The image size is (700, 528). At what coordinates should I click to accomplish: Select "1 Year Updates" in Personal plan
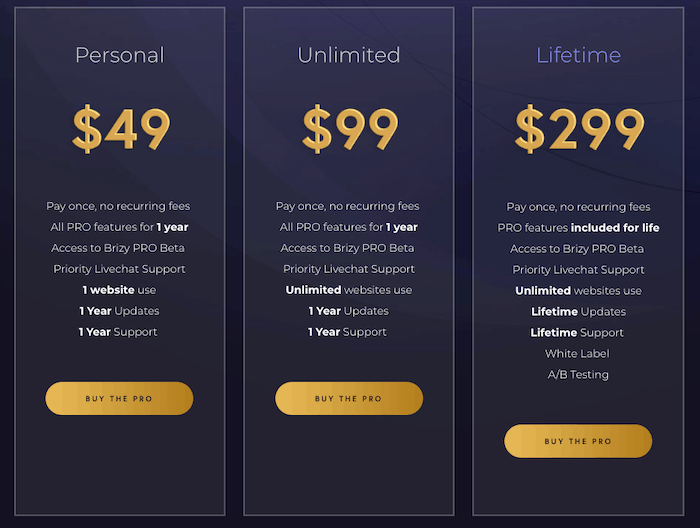(119, 311)
